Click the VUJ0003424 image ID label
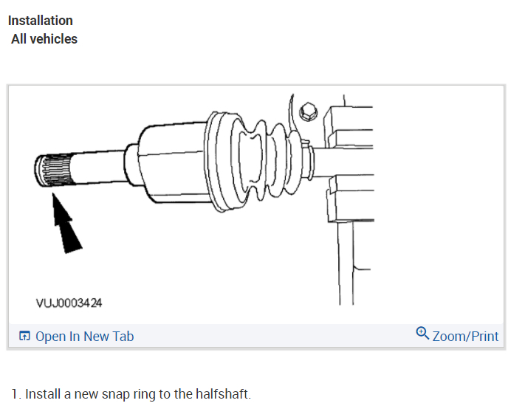The width and height of the screenshot is (525, 420). [x=69, y=303]
